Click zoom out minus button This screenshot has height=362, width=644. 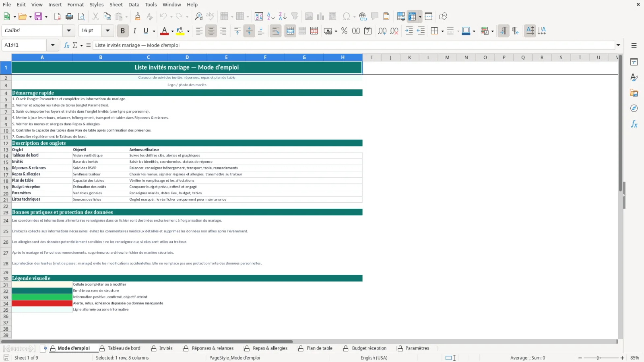click(x=580, y=358)
